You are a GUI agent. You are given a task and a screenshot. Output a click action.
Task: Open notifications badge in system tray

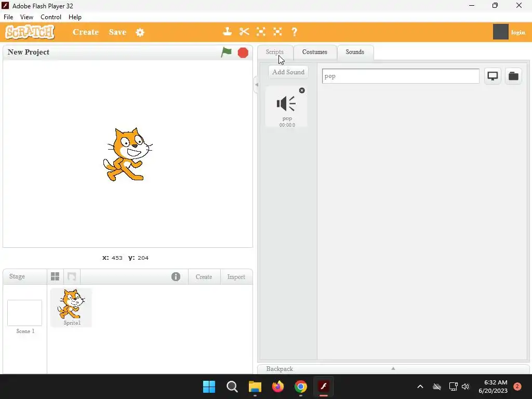[517, 387]
